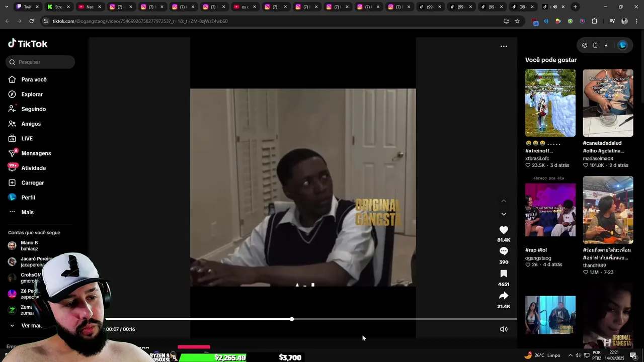Image resolution: width=644 pixels, height=362 pixels.
Task: Click the ogangstaog author link under #rap #lol
Action: [538, 258]
